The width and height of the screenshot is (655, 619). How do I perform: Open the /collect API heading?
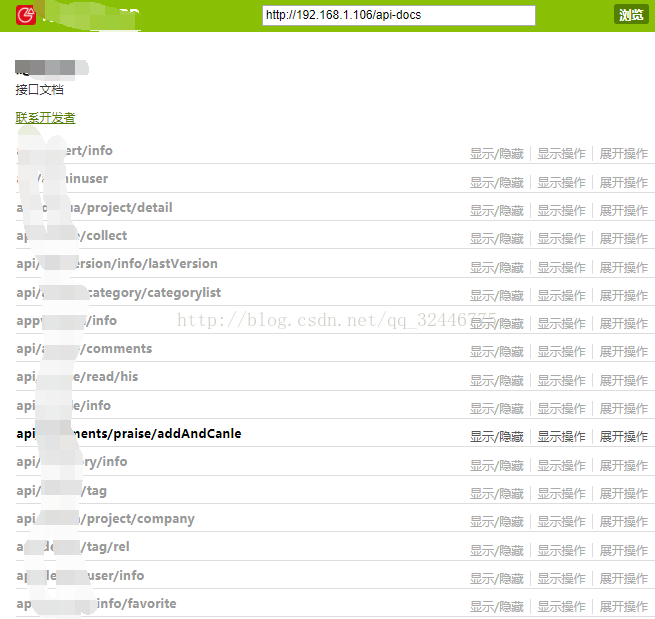tap(71, 235)
